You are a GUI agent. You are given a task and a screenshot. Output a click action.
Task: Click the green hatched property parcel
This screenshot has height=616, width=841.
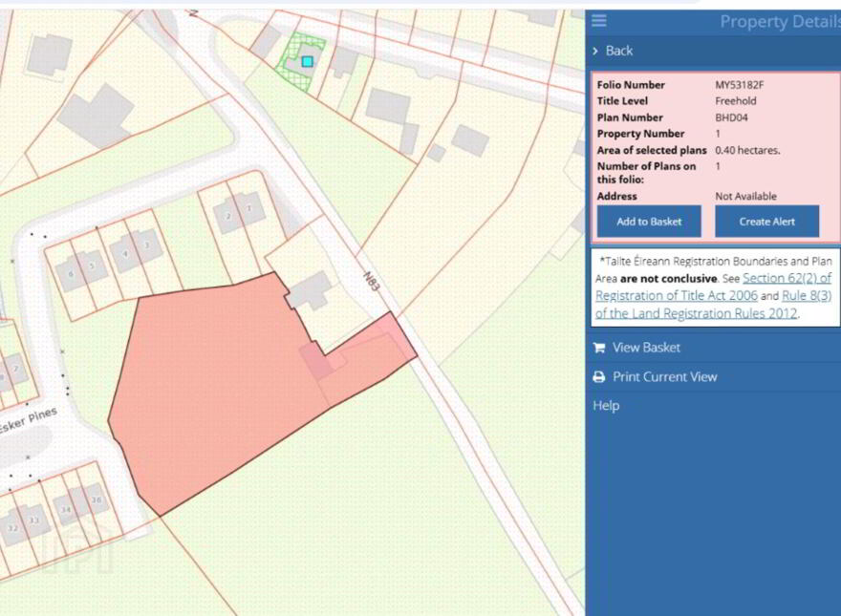[x=301, y=62]
